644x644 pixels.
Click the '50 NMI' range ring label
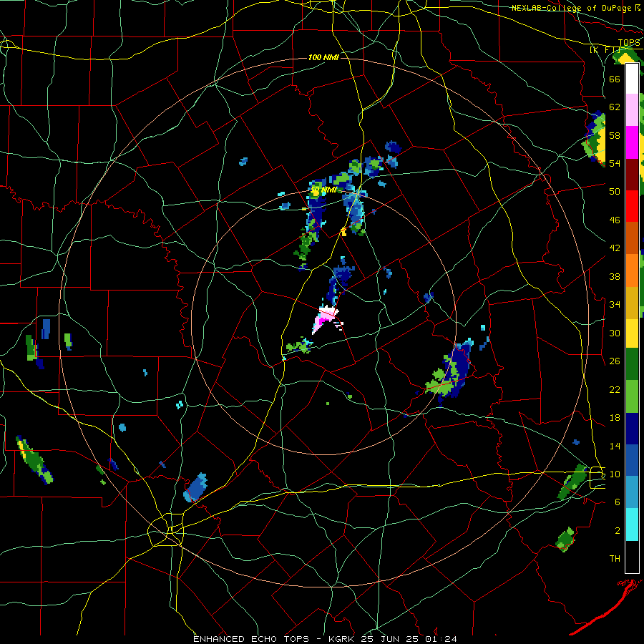[x=323, y=190]
